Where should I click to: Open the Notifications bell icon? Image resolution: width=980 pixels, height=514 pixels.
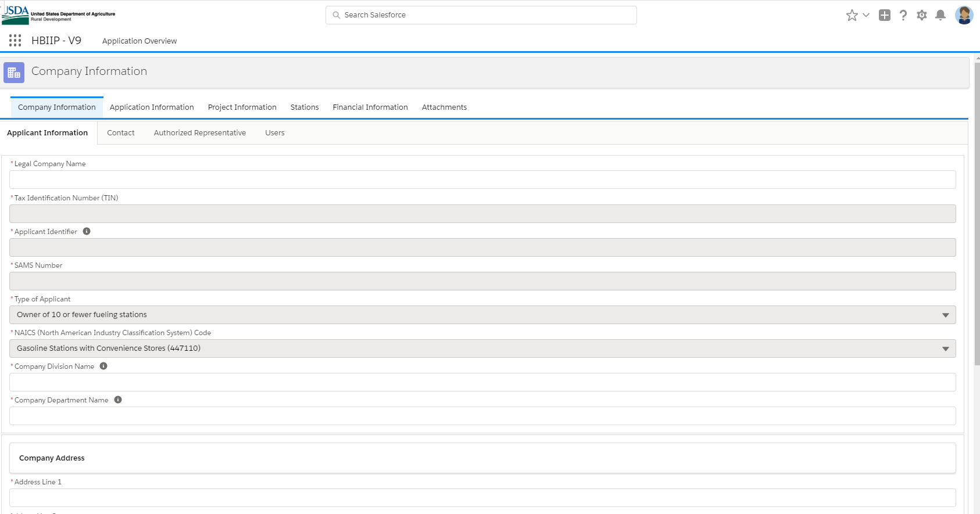point(940,15)
